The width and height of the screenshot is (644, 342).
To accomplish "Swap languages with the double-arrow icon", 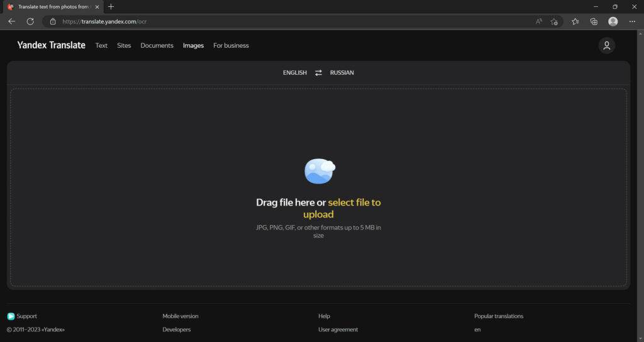I will click(318, 73).
